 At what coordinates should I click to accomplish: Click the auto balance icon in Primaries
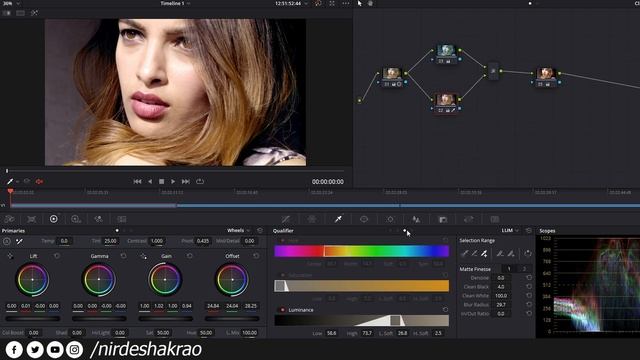point(7,241)
